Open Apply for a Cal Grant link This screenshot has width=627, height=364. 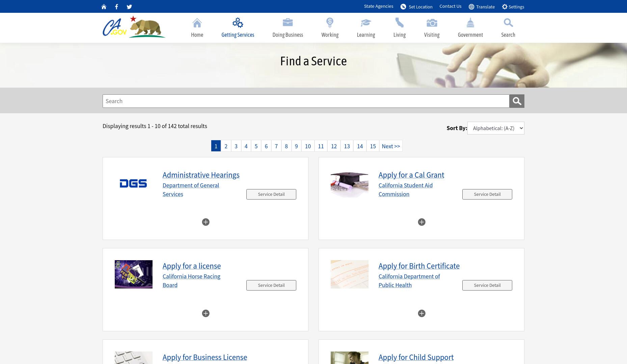(411, 175)
